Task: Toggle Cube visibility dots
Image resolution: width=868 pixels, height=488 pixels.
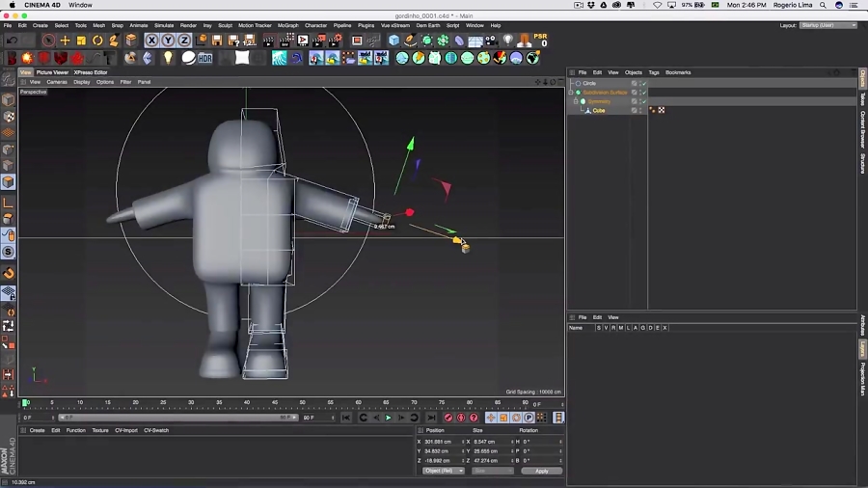Action: (640, 111)
